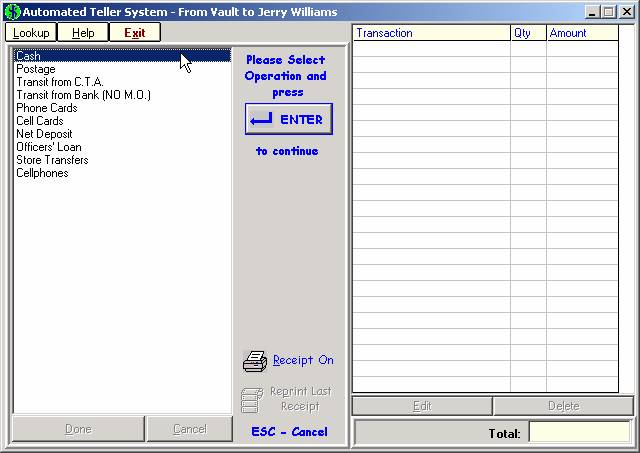Select Cash in the operation list

(x=28, y=56)
